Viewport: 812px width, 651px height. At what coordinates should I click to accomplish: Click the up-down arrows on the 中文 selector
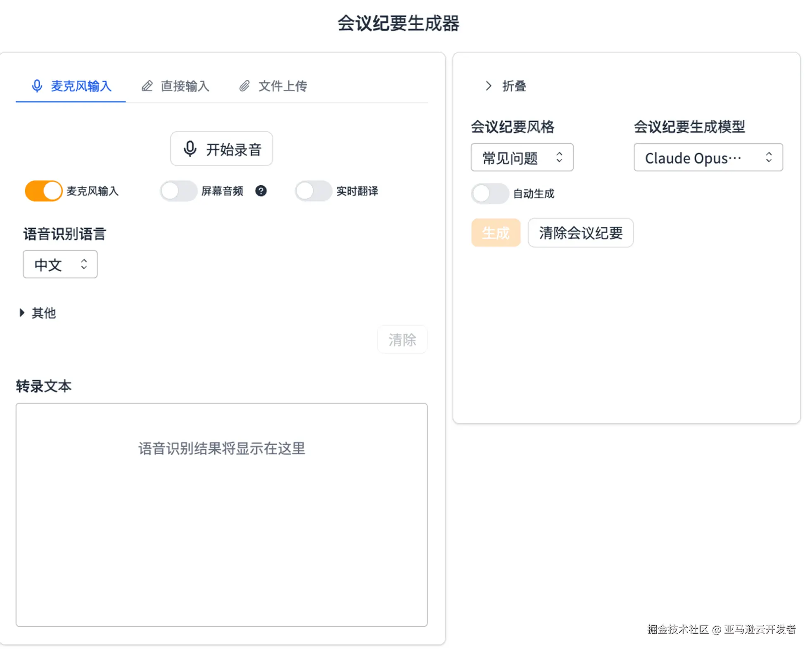[84, 264]
